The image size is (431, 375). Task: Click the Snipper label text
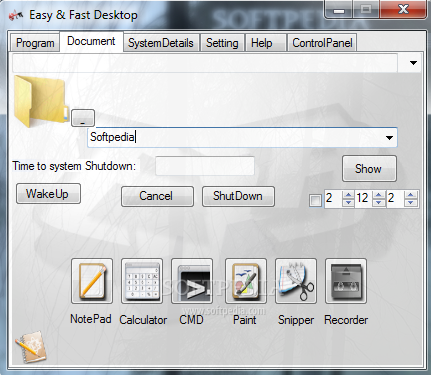296,320
